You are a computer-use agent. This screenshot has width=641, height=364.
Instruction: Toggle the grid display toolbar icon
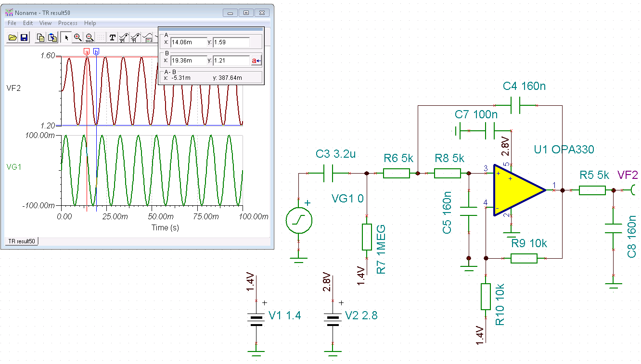101,37
